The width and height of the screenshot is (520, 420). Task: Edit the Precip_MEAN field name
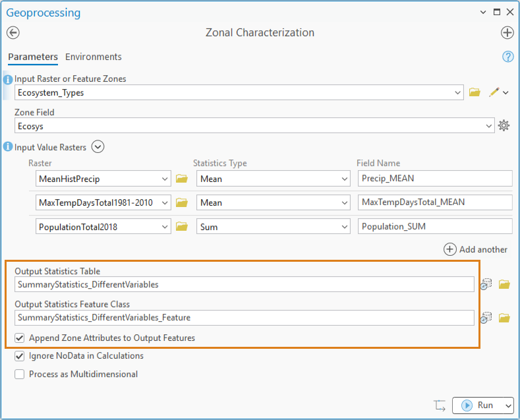coord(435,179)
